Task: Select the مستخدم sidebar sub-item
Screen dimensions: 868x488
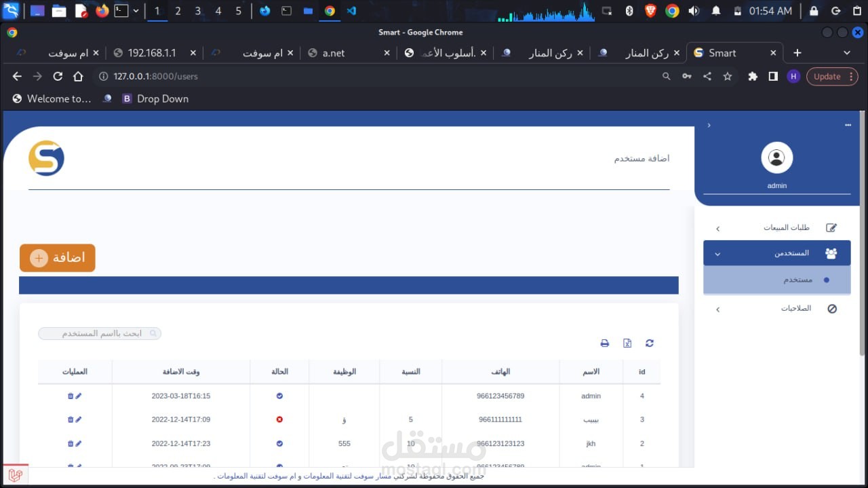Action: [x=776, y=280]
